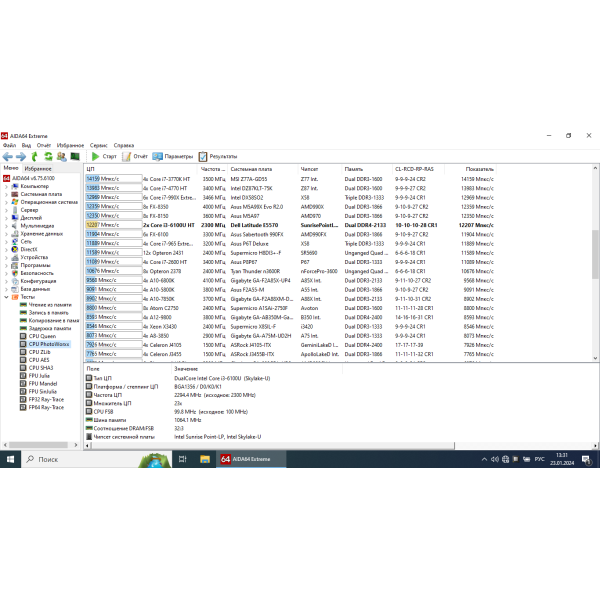Expand the Системная плата tree node
This screenshot has width=600, height=600.
pos(6,194)
